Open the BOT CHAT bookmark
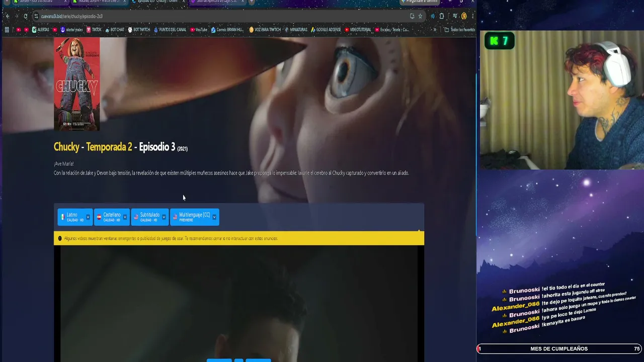The image size is (644, 362). click(114, 30)
